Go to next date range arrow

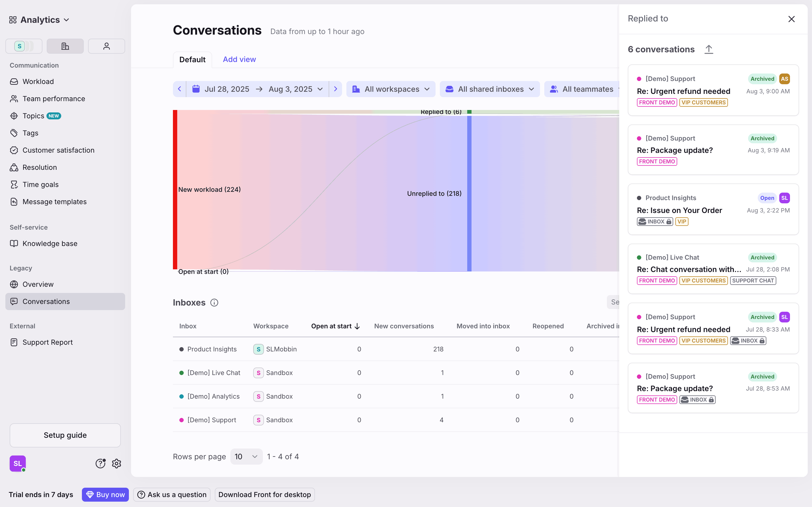coord(336,89)
